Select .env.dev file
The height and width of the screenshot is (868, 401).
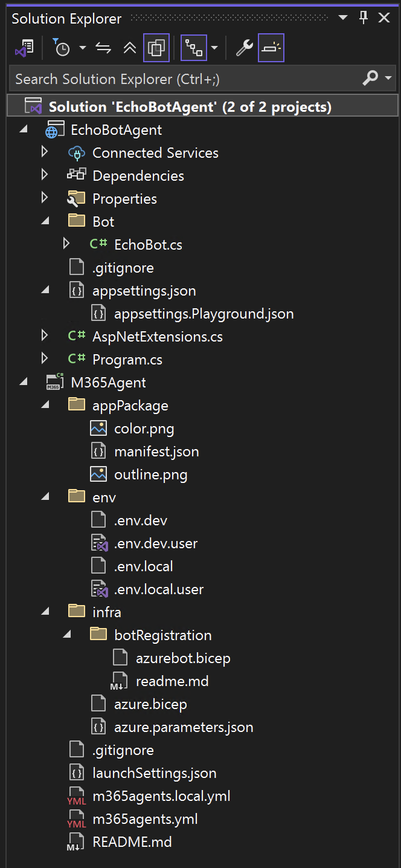141,520
